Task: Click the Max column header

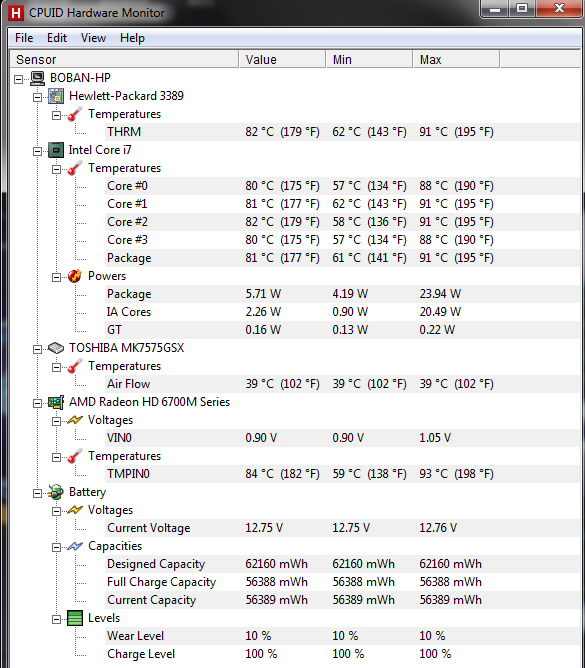Action: [456, 60]
